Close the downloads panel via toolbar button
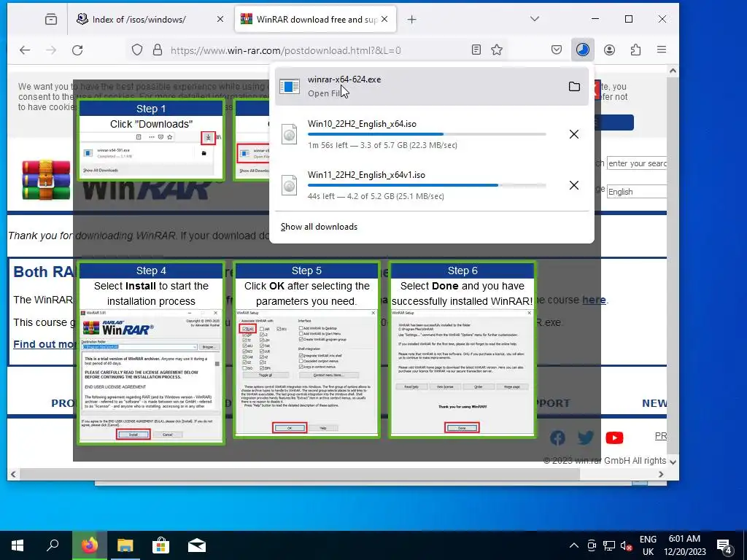Image resolution: width=747 pixels, height=560 pixels. point(583,50)
